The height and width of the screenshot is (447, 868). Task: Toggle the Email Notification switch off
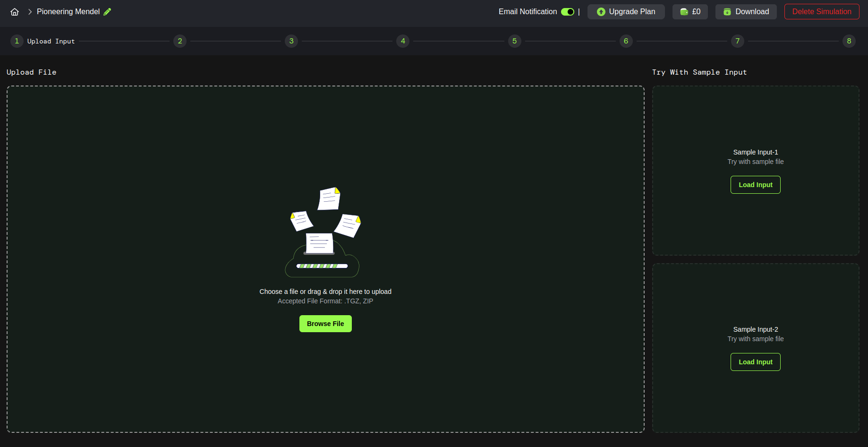click(567, 12)
